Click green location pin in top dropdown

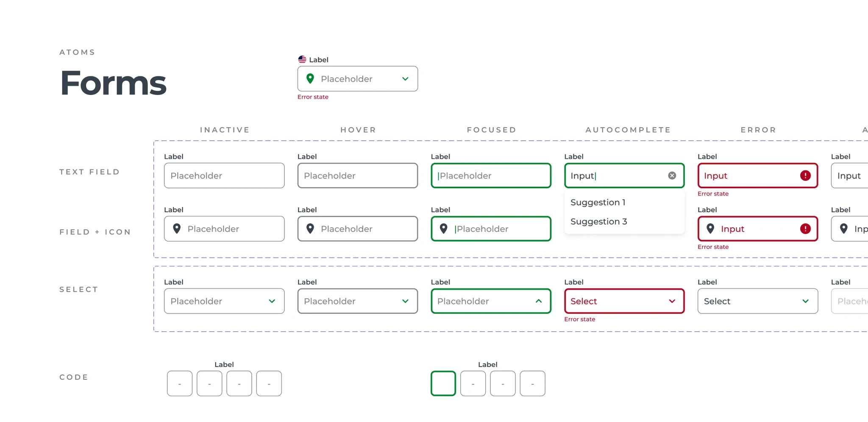pos(310,78)
